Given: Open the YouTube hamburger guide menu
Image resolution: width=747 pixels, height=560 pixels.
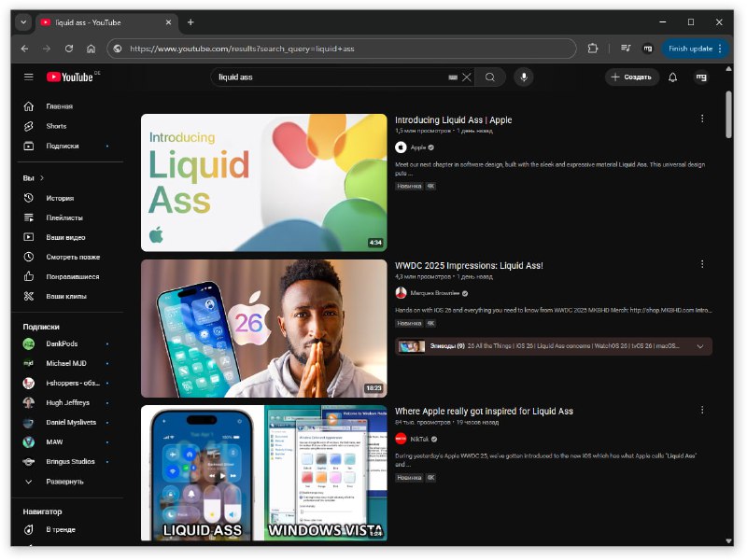Looking at the screenshot, I should coord(29,77).
